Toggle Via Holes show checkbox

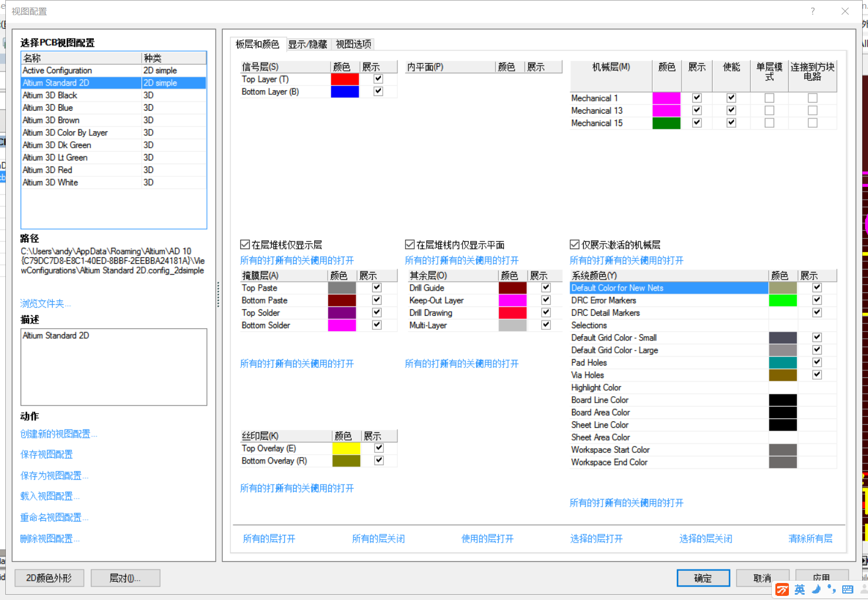817,374
